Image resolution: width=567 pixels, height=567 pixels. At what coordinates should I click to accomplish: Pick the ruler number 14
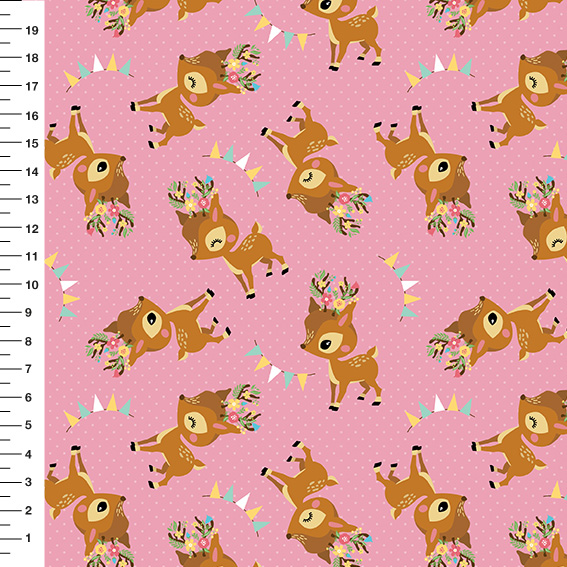[x=32, y=172]
